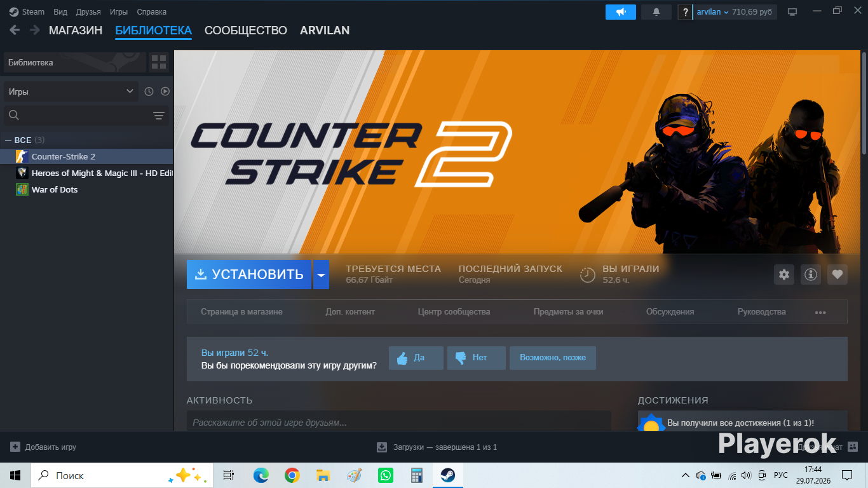Screen dimensions: 868x488
Task: Open Microsoft Edge from the taskbar
Action: click(x=261, y=475)
